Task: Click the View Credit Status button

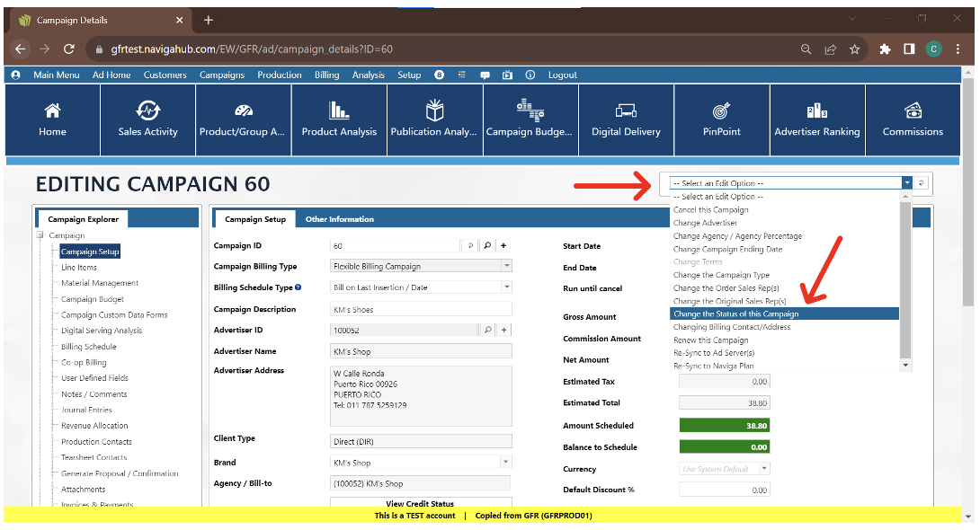Action: [x=420, y=504]
